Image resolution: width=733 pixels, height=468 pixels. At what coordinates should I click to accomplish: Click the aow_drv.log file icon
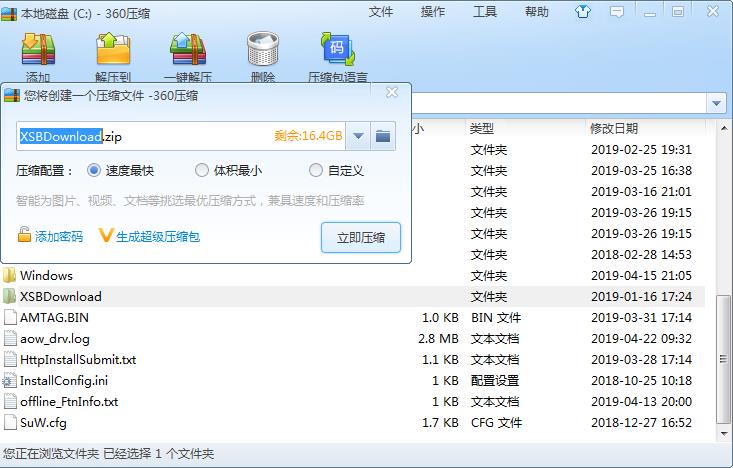10,338
